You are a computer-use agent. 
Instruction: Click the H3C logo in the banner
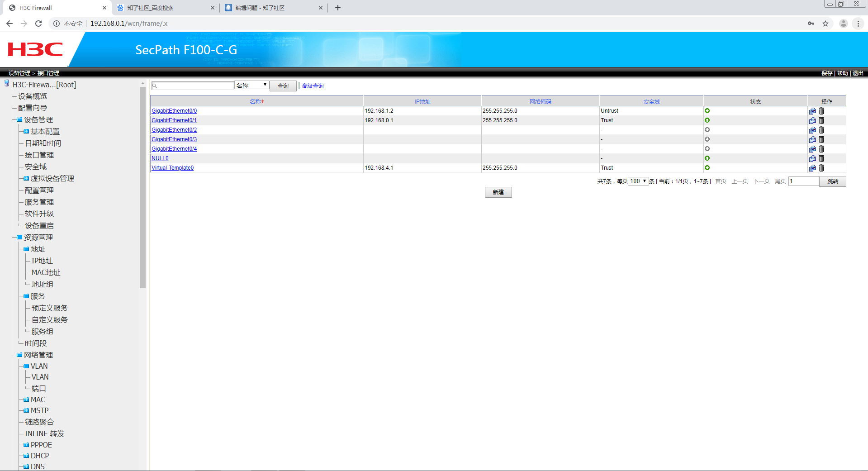tap(35, 49)
